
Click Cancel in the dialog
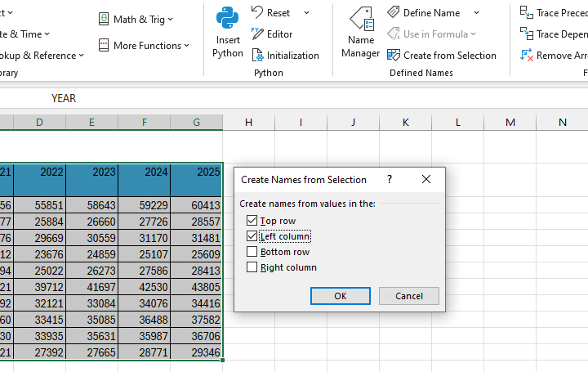409,296
